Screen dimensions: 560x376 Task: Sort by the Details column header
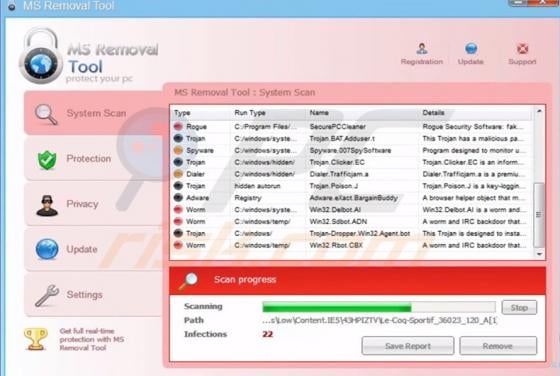point(433,113)
